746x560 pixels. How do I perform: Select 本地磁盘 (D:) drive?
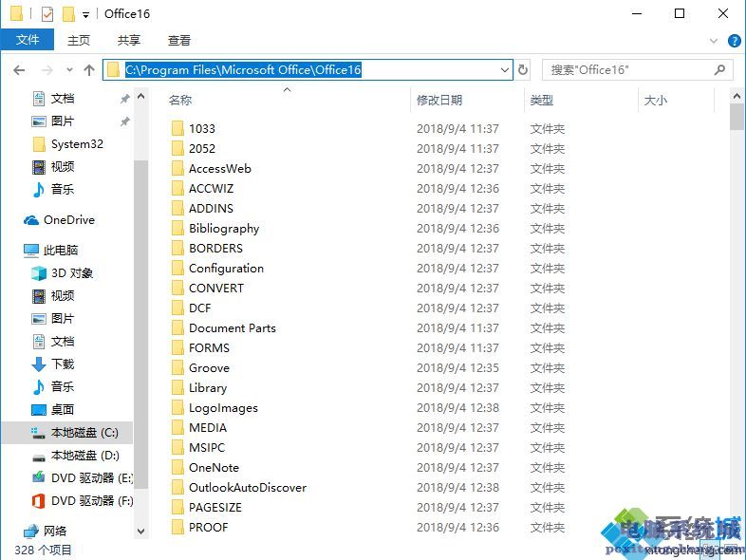tap(84, 456)
